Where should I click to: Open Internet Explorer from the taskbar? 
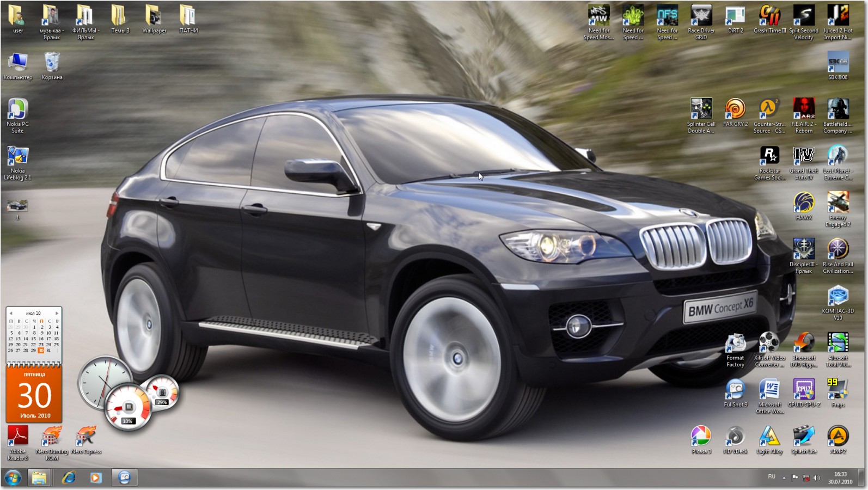tap(69, 478)
